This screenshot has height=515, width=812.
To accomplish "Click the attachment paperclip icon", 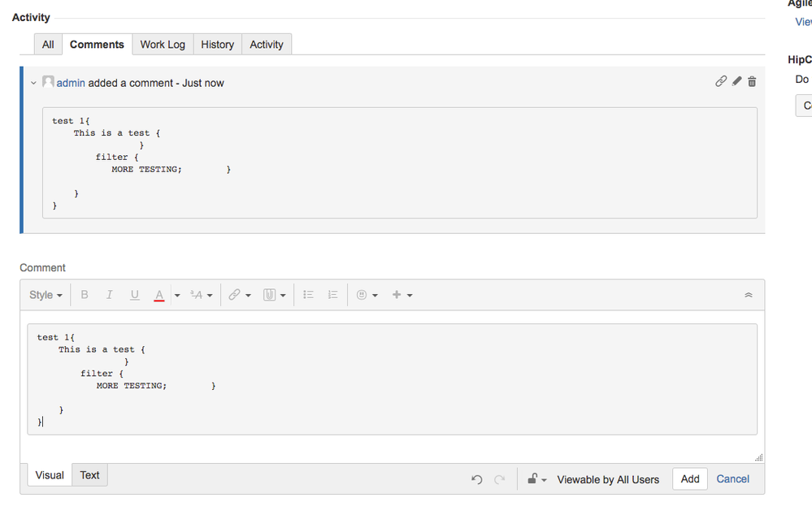I will 269,295.
